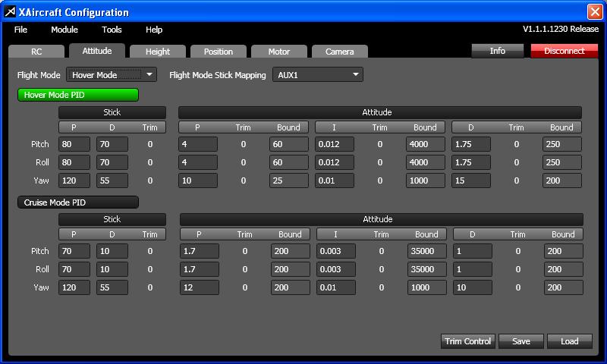Screen dimensions: 607x364
Task: Click Cruise Pitch P Bound field 200
Action: pyautogui.click(x=291, y=251)
